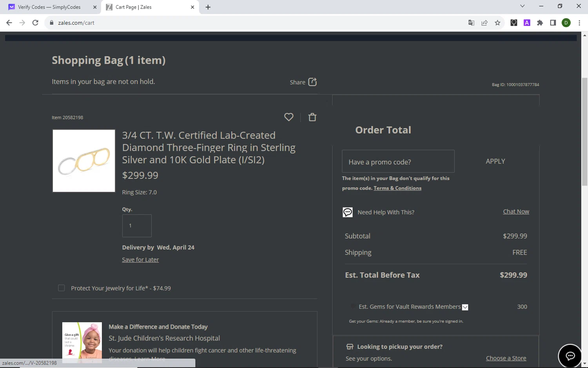
Task: Check Protect Your Jewelry for Life option
Action: click(61, 288)
